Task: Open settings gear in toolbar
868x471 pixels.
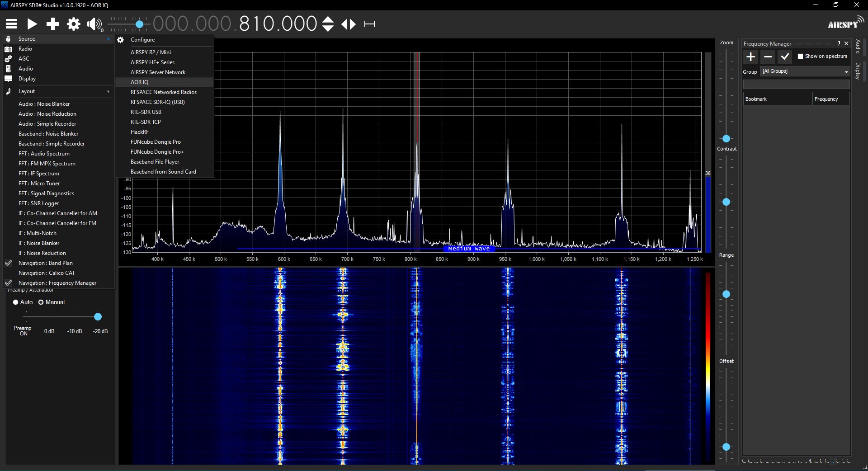Action: pos(74,24)
